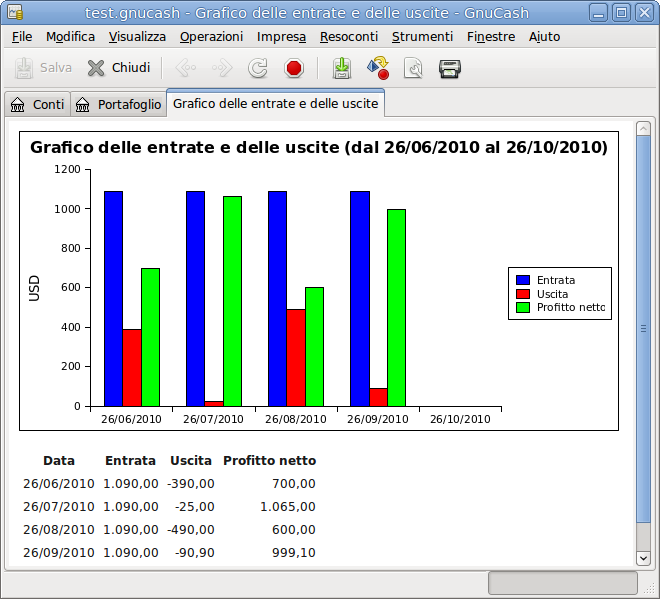Click the green Profitto netto legend swatch
660x599 pixels.
pos(522,308)
